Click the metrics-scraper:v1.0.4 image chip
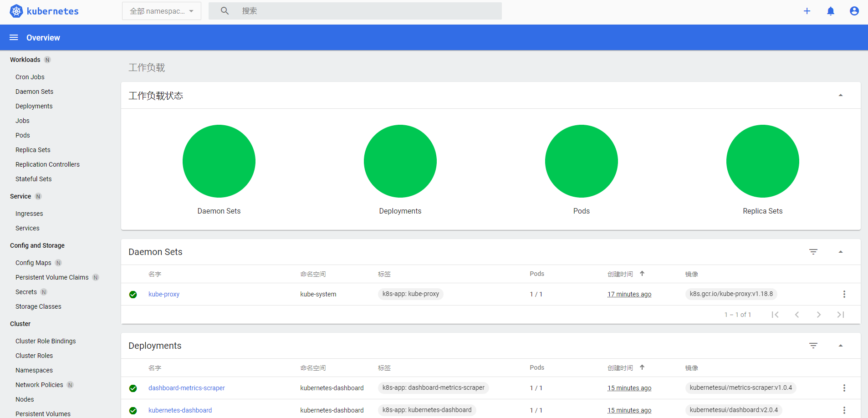Image resolution: width=868 pixels, height=418 pixels. tap(741, 388)
